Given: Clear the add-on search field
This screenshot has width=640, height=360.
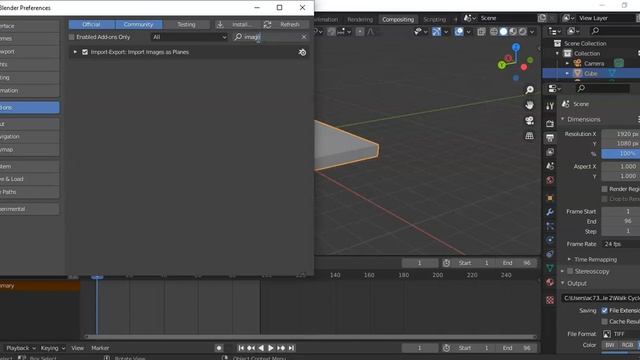Looking at the screenshot, I should click(x=304, y=37).
